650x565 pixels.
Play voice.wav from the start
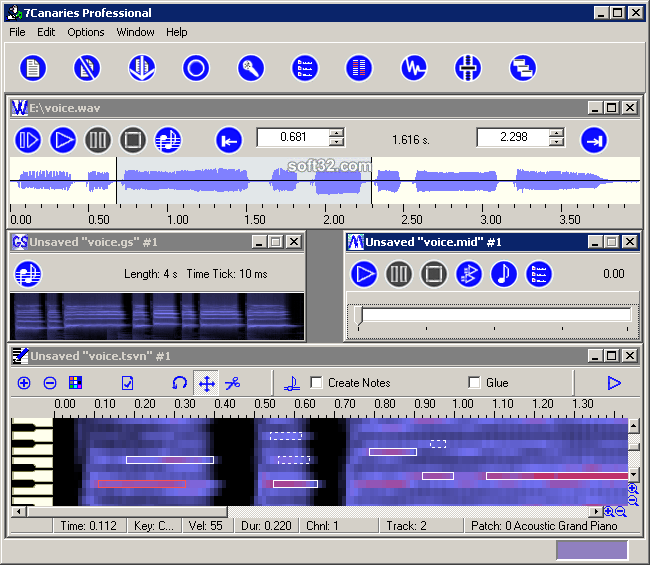click(x=63, y=140)
